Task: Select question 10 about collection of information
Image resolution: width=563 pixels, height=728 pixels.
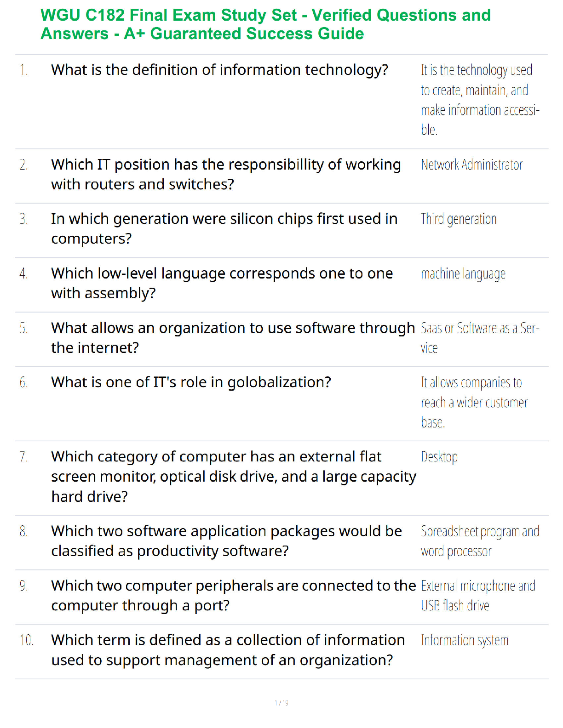Action: pos(228,650)
